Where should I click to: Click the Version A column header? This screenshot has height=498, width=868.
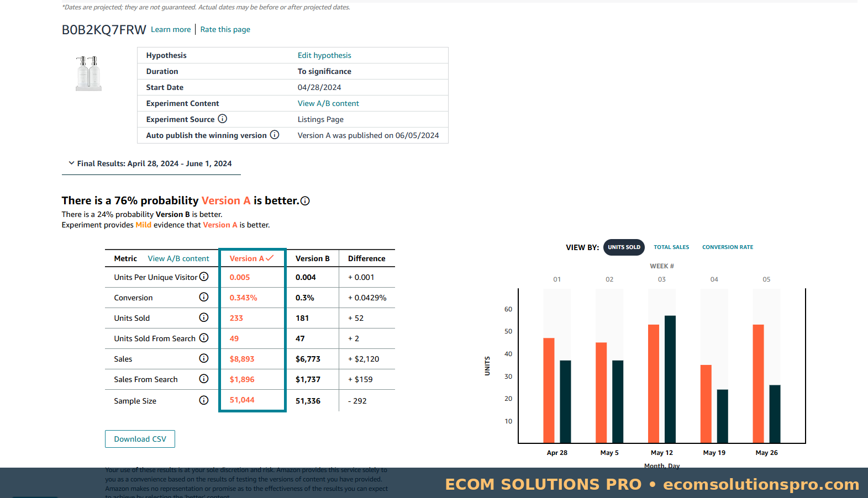252,258
